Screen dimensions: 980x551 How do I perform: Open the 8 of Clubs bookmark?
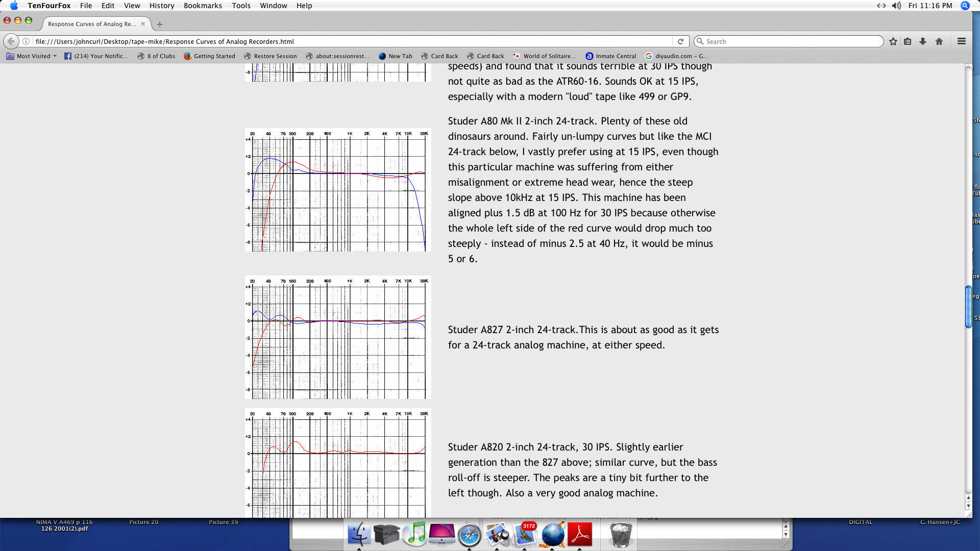[x=156, y=56]
